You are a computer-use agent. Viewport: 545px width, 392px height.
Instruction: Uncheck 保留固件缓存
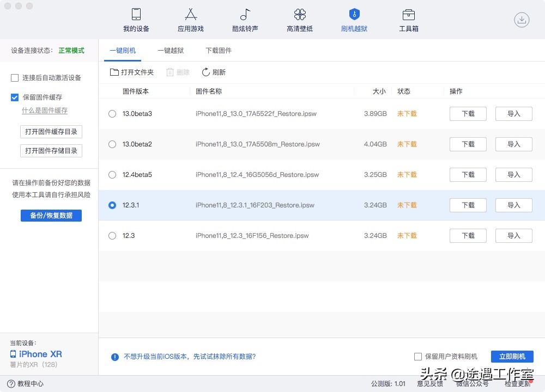point(15,98)
